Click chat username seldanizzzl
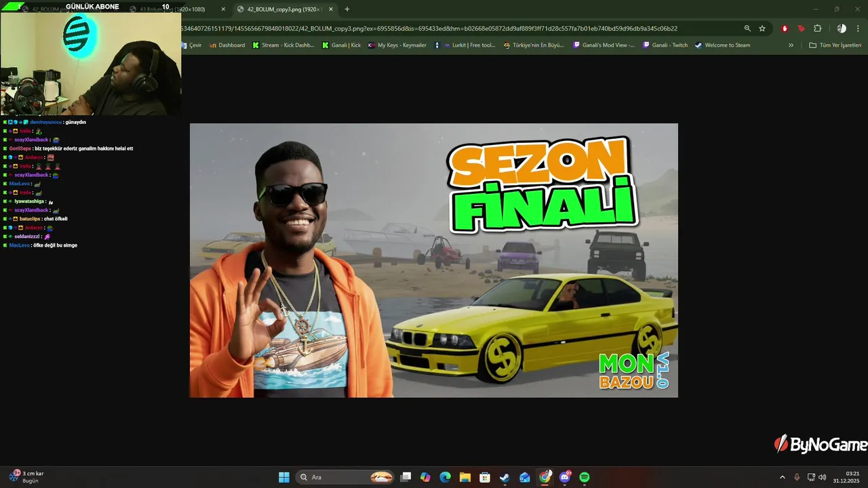The width and height of the screenshot is (868, 488). click(x=27, y=237)
